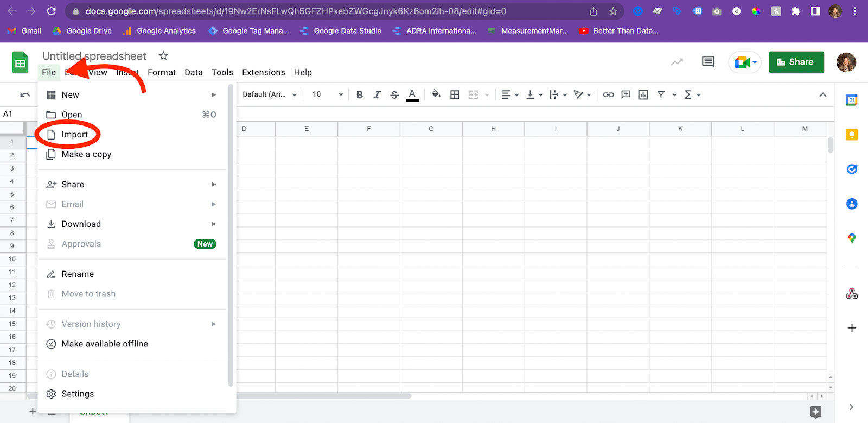Open the Better Than Data bookmark
Screen dimensions: 868x423
pos(619,31)
